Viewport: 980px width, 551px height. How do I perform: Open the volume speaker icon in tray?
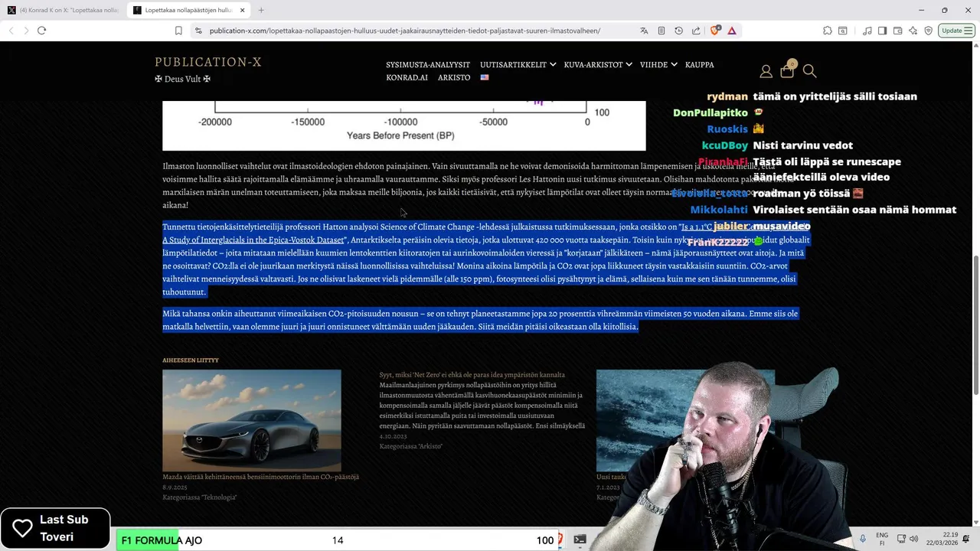point(914,540)
